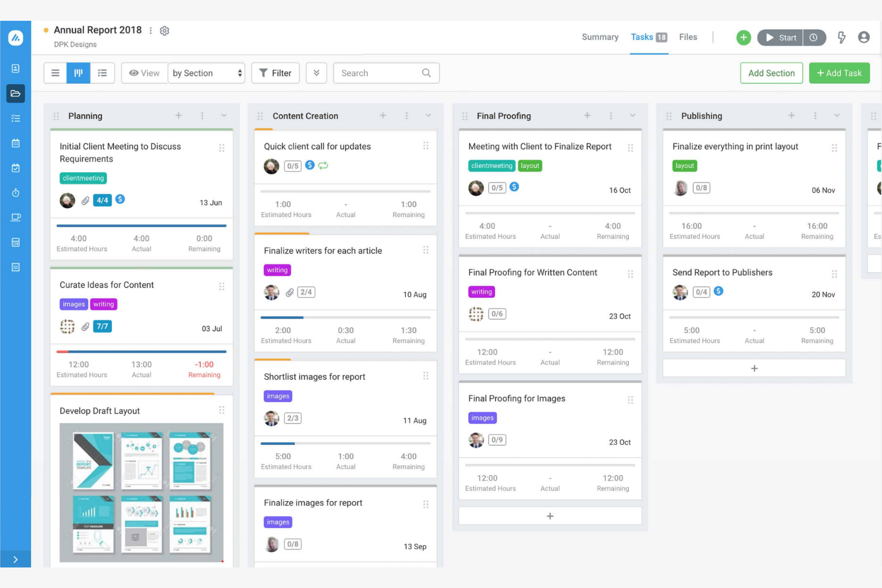Switch to Kanban board view icon

(78, 73)
